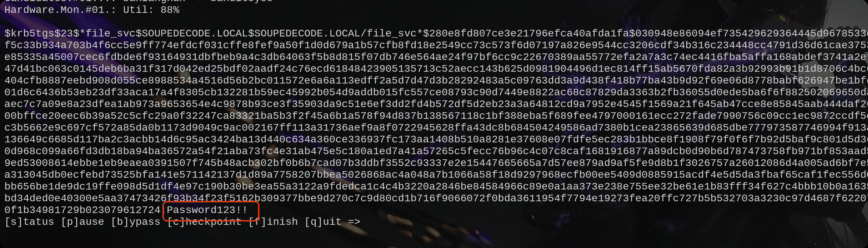868x248 pixels.
Task: Select the [s]tatus prompt option
Action: click(x=29, y=222)
